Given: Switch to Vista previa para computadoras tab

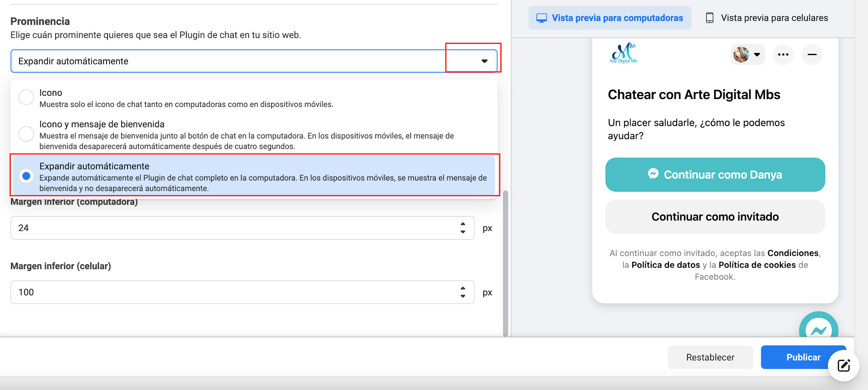Looking at the screenshot, I should pyautogui.click(x=610, y=18).
